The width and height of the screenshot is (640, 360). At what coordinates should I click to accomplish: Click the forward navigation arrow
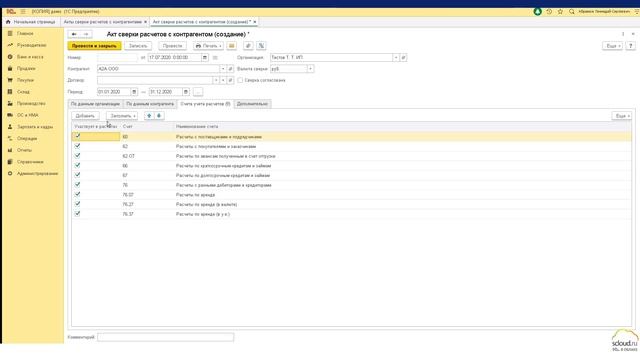tap(86, 34)
